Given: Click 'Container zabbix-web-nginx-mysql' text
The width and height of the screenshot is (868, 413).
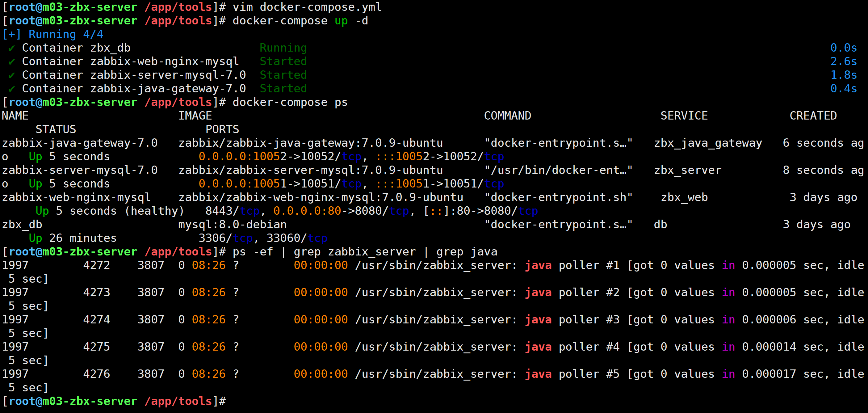Looking at the screenshot, I should pyautogui.click(x=130, y=61).
